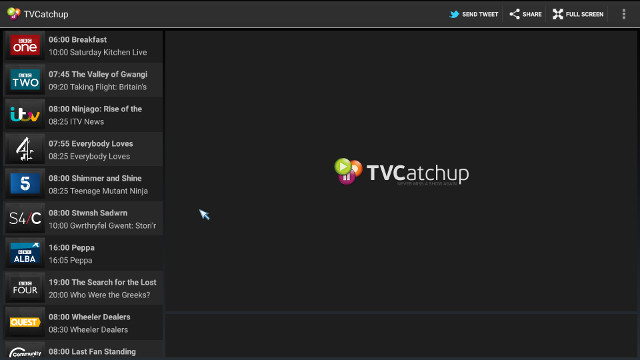Click the Send Tweet button
This screenshot has height=360, width=640.
tap(474, 14)
